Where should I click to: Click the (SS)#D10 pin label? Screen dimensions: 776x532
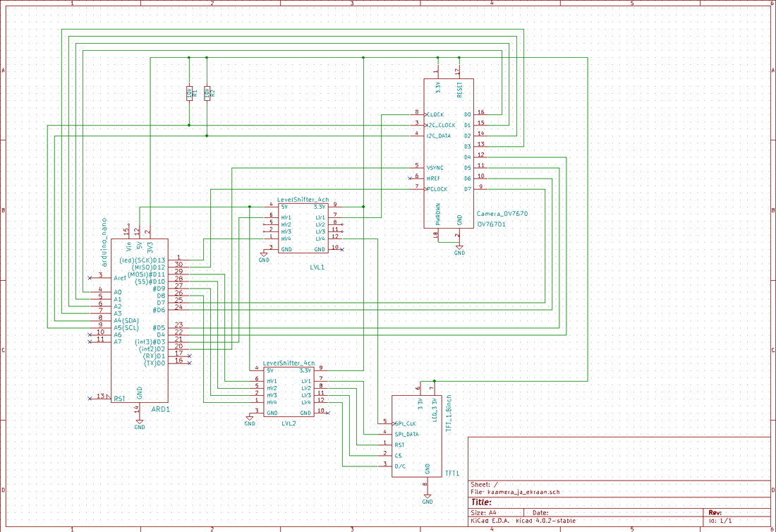click(x=150, y=282)
